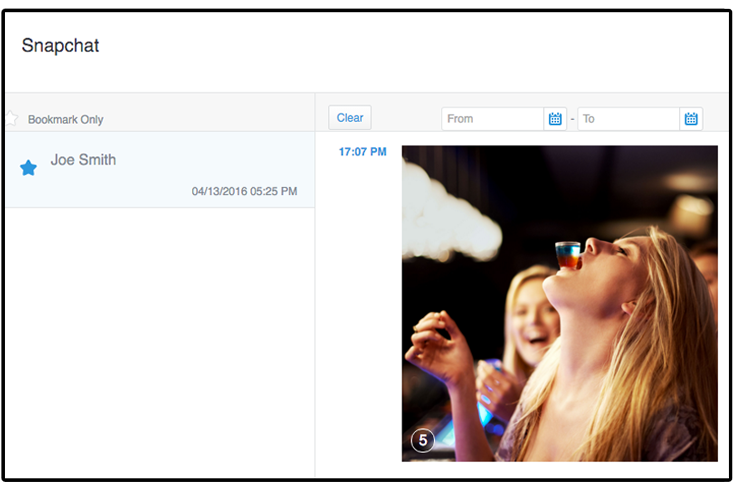This screenshot has width=733, height=486.
Task: Toggle the Bookmark Only star filter
Action: [11, 119]
